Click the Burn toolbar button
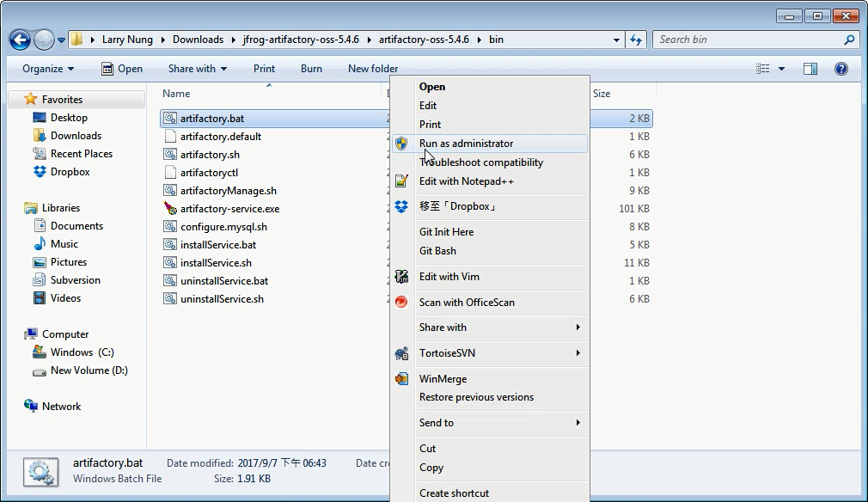Screen dimensions: 868x502 coord(311,69)
